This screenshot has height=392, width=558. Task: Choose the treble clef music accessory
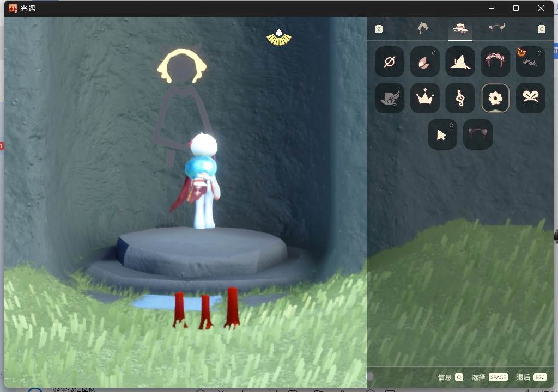tap(460, 98)
